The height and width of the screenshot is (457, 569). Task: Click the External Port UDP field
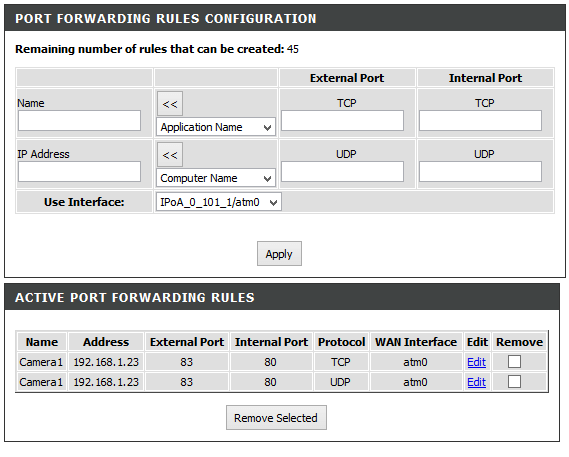pos(342,171)
